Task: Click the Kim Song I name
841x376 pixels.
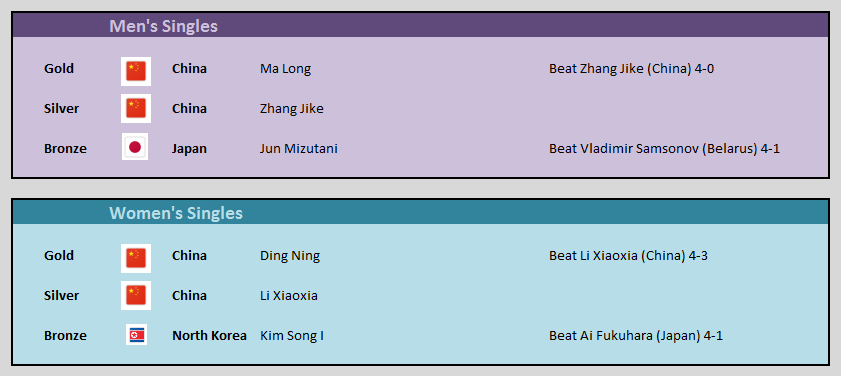Action: point(292,336)
